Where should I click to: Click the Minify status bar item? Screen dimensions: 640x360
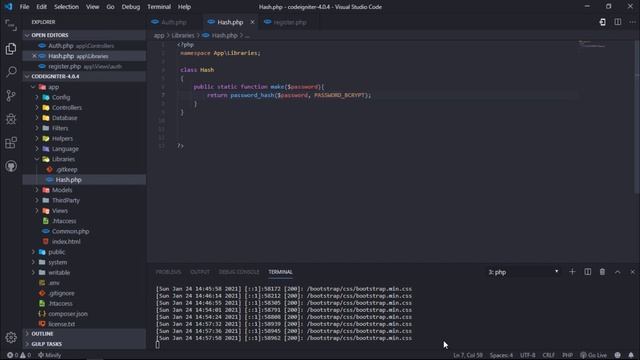pyautogui.click(x=49, y=355)
